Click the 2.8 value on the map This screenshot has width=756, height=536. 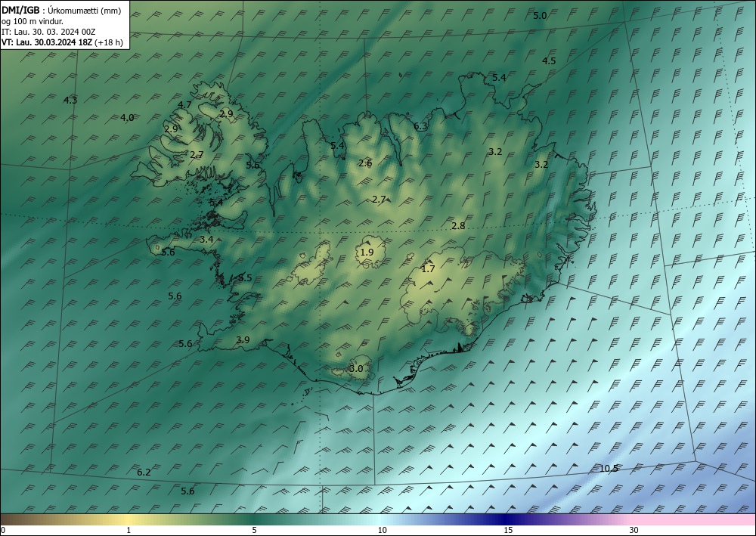(x=458, y=225)
